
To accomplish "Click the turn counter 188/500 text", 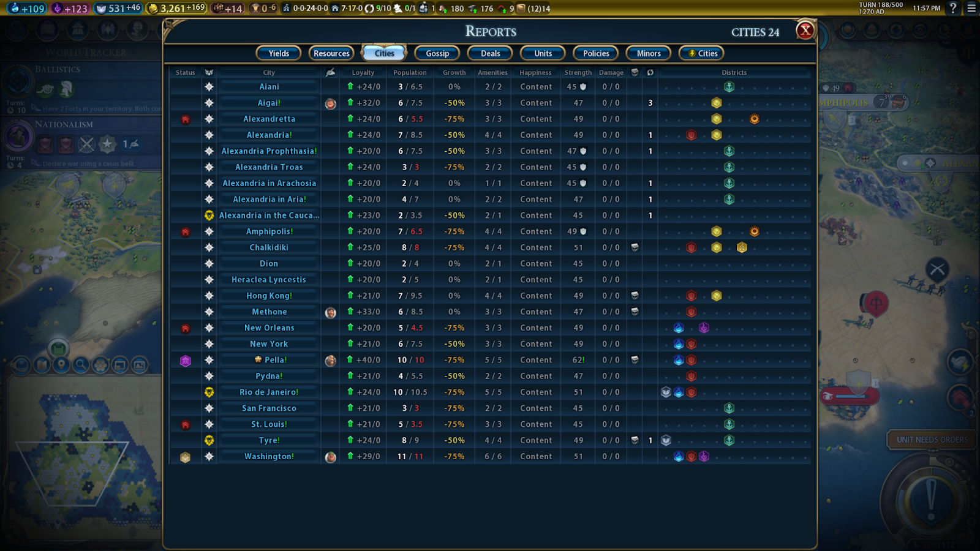I will [881, 5].
